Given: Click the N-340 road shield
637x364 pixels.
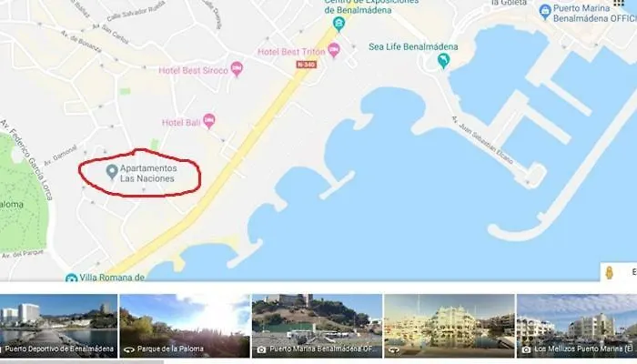Looking at the screenshot, I should [307, 65].
